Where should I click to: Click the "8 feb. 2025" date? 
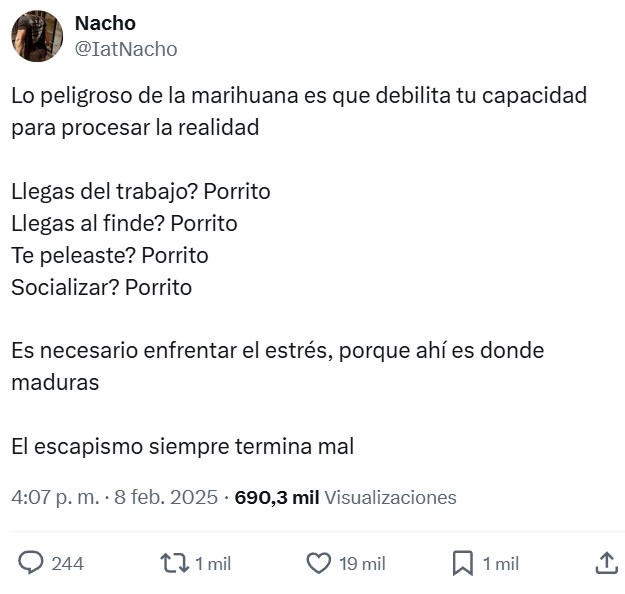(x=165, y=497)
